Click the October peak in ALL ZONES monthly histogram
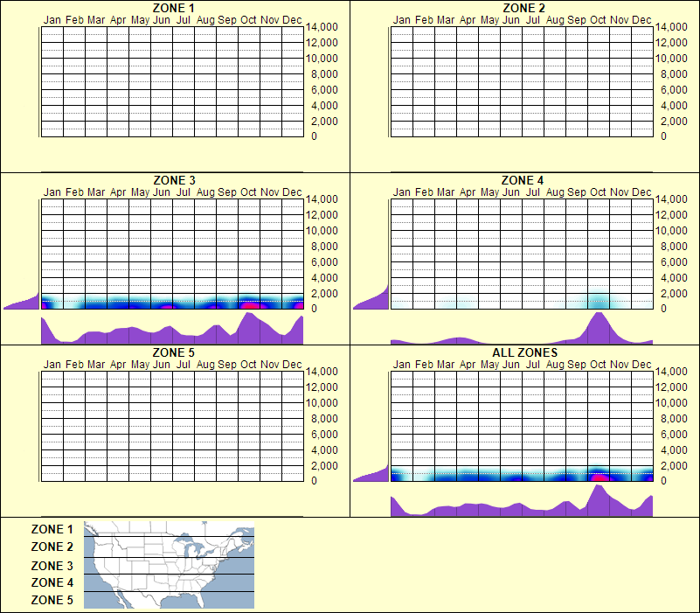This screenshot has width=700, height=613. point(599,500)
